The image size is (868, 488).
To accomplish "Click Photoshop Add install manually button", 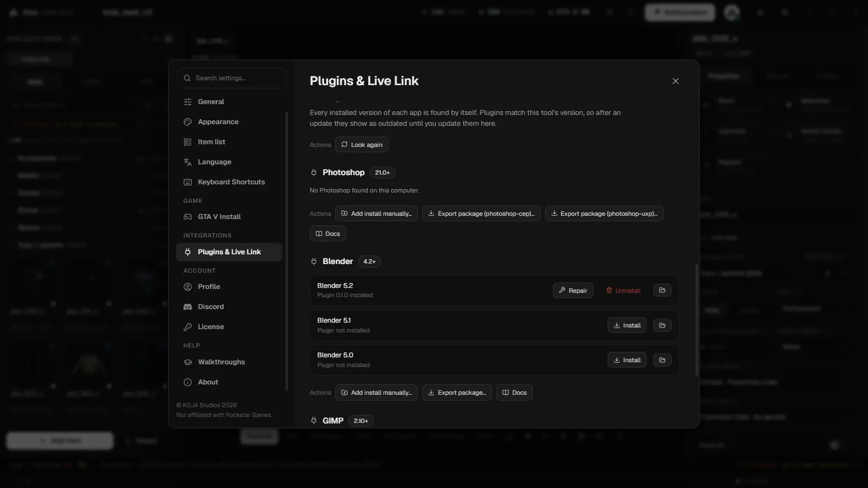I will (x=376, y=214).
